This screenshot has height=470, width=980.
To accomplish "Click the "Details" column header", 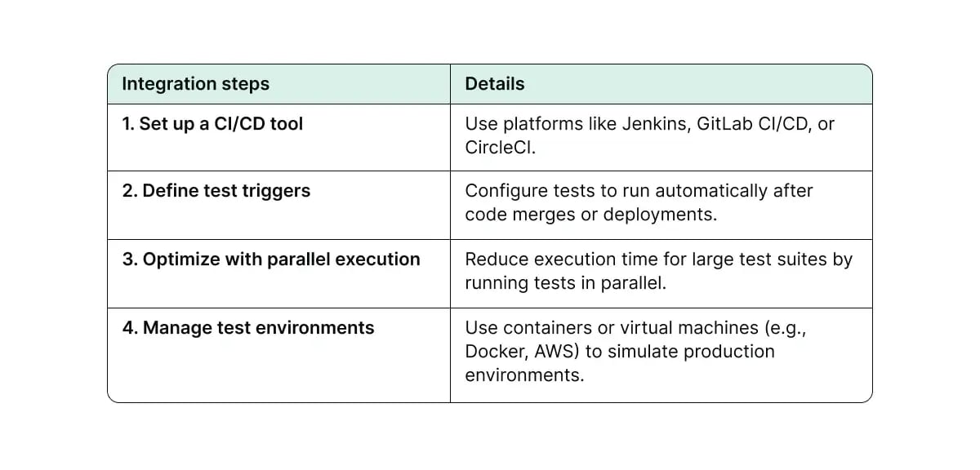I will [494, 84].
